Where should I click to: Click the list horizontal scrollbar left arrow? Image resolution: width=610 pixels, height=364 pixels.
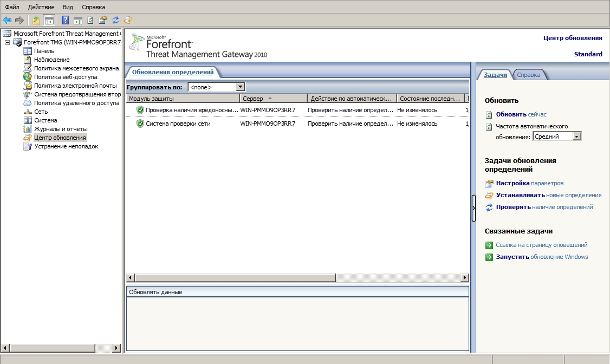click(x=131, y=278)
